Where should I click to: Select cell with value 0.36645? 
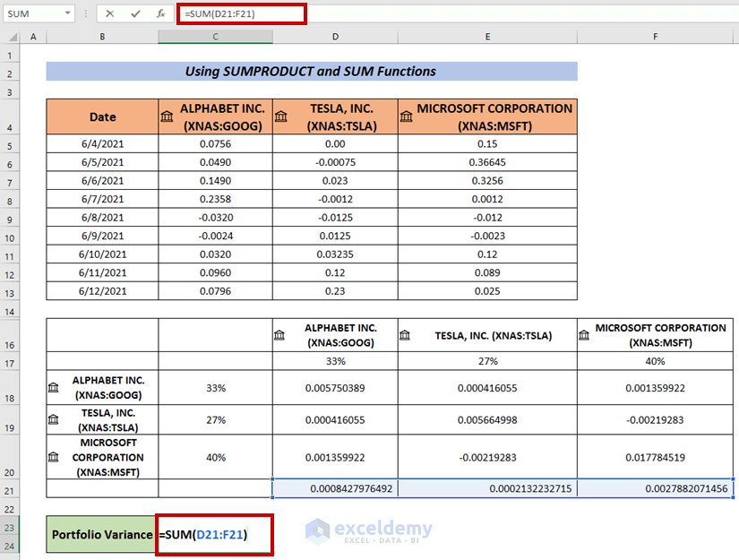point(487,162)
